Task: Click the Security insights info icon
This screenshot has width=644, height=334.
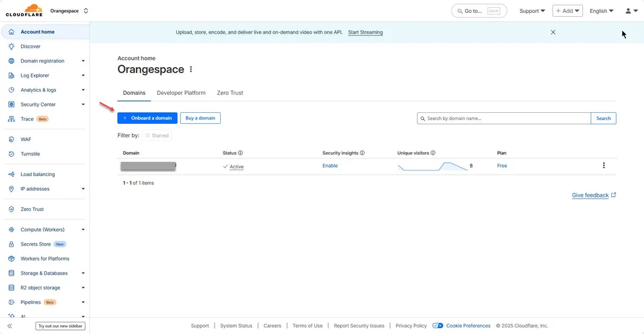Action: pos(362,153)
